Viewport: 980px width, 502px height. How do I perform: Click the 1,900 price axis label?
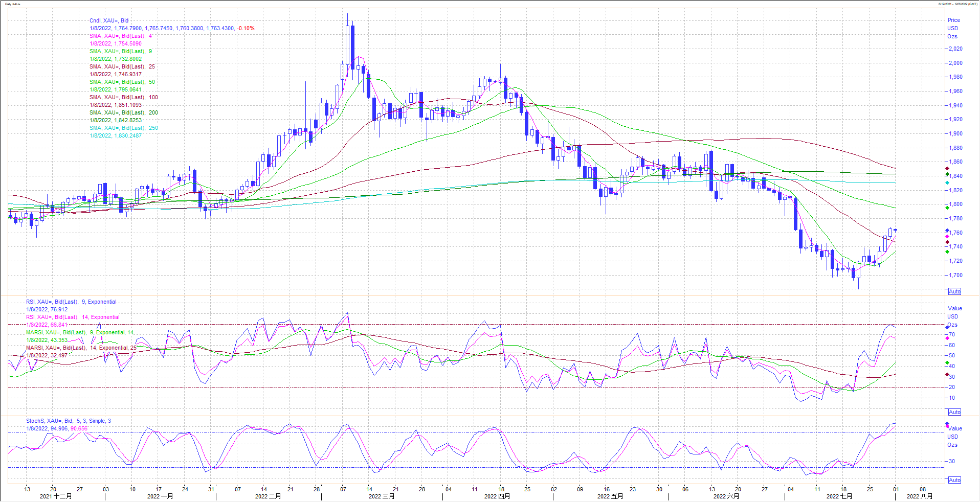(955, 134)
